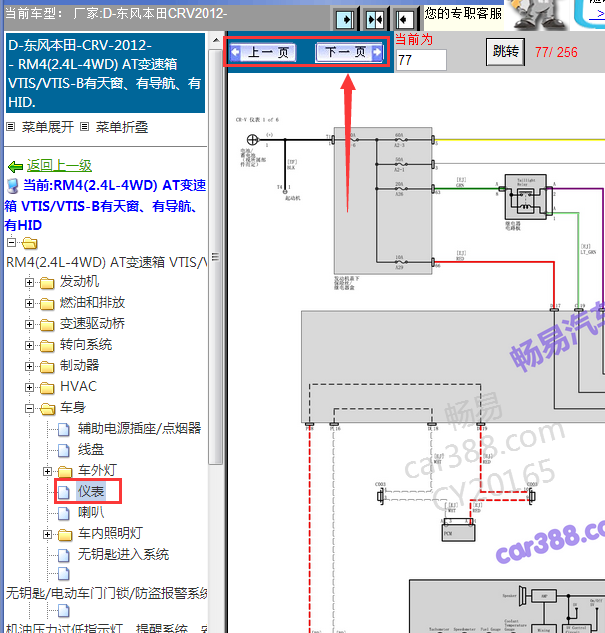Open 无钥匙/电动车门门锁/防盗报警系统 document
This screenshot has width=605, height=633.
(x=107, y=593)
